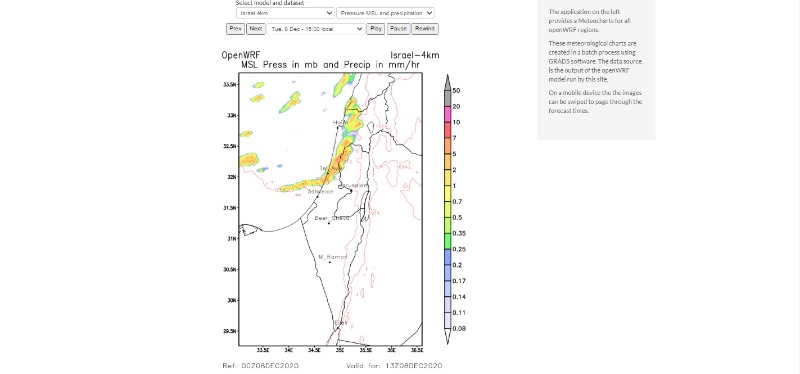The height and width of the screenshot is (374, 800).
Task: Expand the forecast time selector dropdown
Action: pos(316,29)
